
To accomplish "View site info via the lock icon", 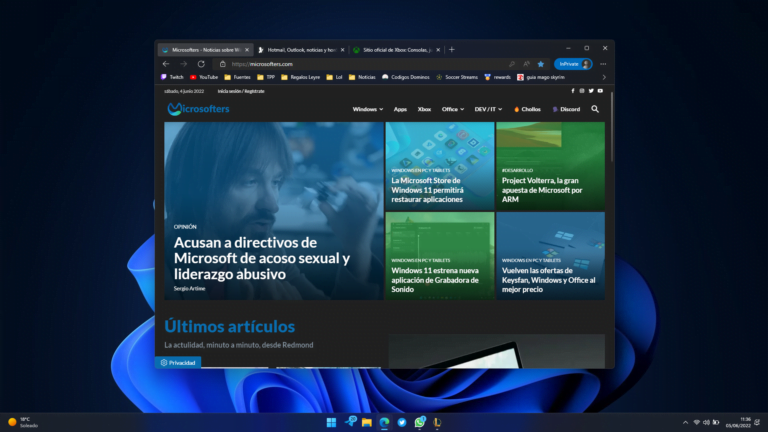I will (x=223, y=64).
